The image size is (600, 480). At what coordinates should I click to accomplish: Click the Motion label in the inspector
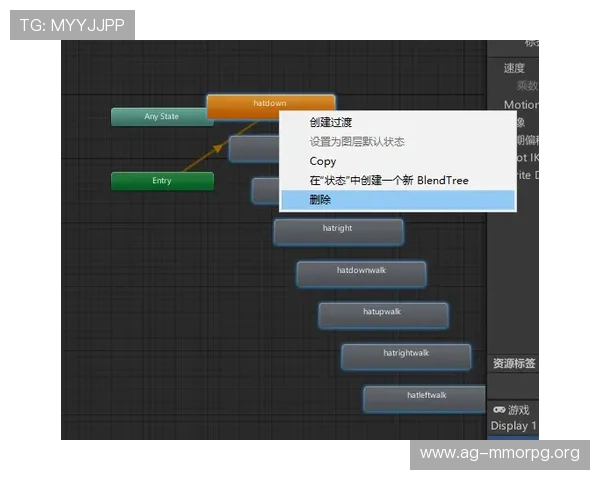tap(521, 104)
